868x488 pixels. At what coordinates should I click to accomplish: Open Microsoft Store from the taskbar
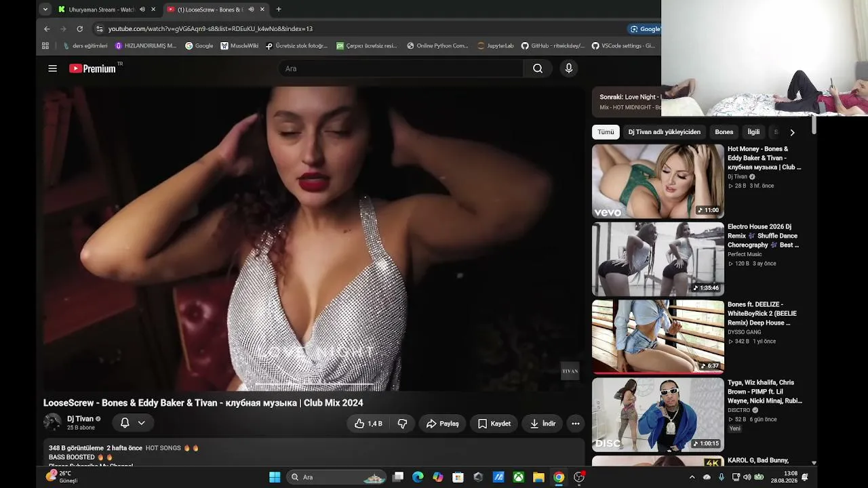(x=458, y=477)
